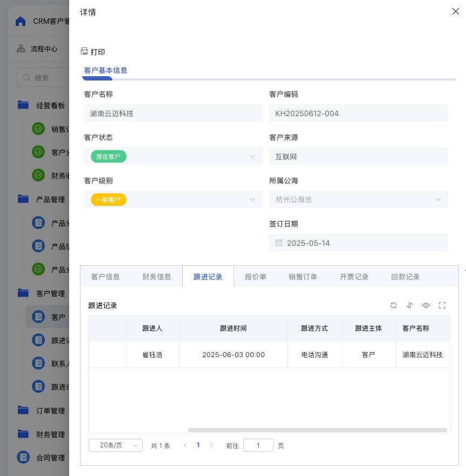The width and height of the screenshot is (466, 476).
Task: Click the calendar icon in 签订日期 field
Action: click(279, 243)
